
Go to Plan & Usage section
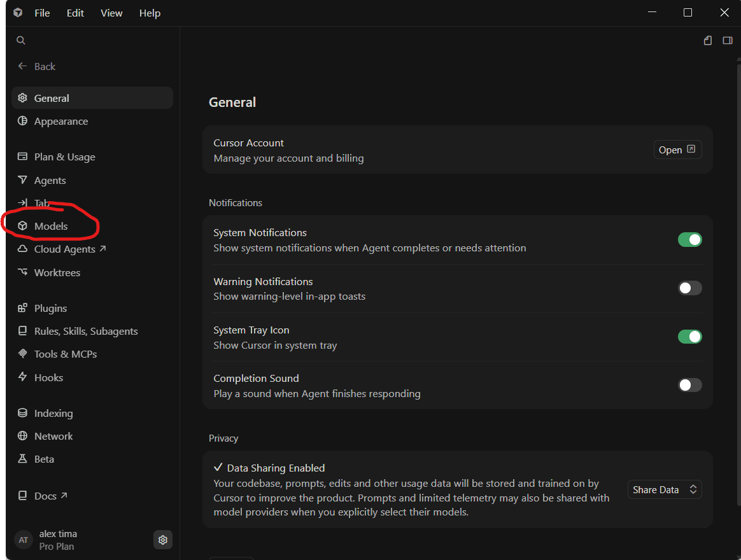click(x=92, y=157)
